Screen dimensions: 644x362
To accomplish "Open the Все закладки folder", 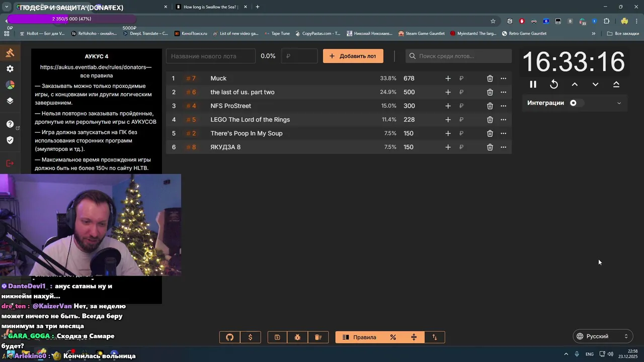I will [x=623, y=34].
